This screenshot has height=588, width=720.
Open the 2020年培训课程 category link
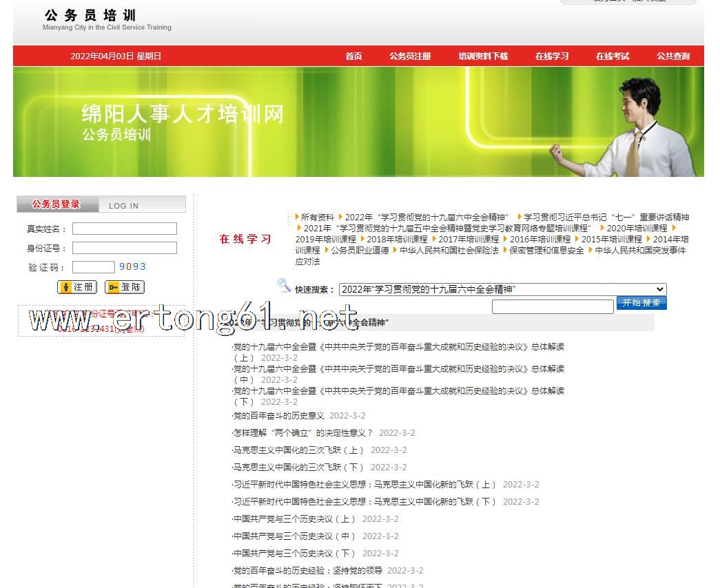(x=637, y=229)
